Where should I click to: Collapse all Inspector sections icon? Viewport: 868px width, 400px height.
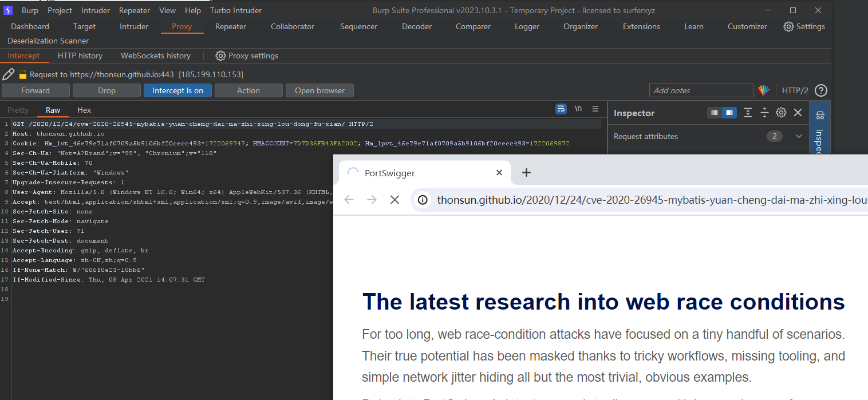pyautogui.click(x=764, y=113)
